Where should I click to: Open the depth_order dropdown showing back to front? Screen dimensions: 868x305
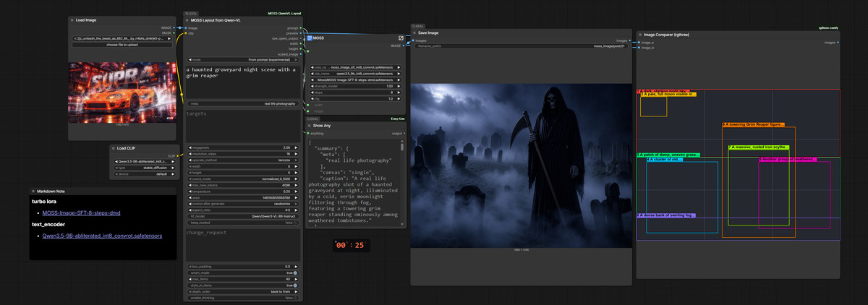point(242,291)
